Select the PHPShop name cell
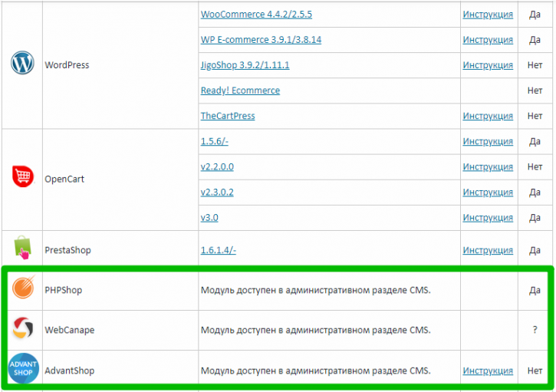This screenshot has height=392, width=556. click(120, 290)
